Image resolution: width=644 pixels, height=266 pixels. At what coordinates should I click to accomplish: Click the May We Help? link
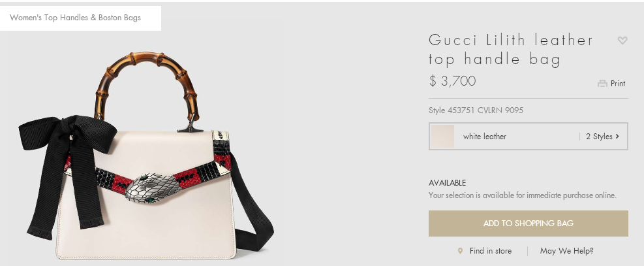point(567,251)
